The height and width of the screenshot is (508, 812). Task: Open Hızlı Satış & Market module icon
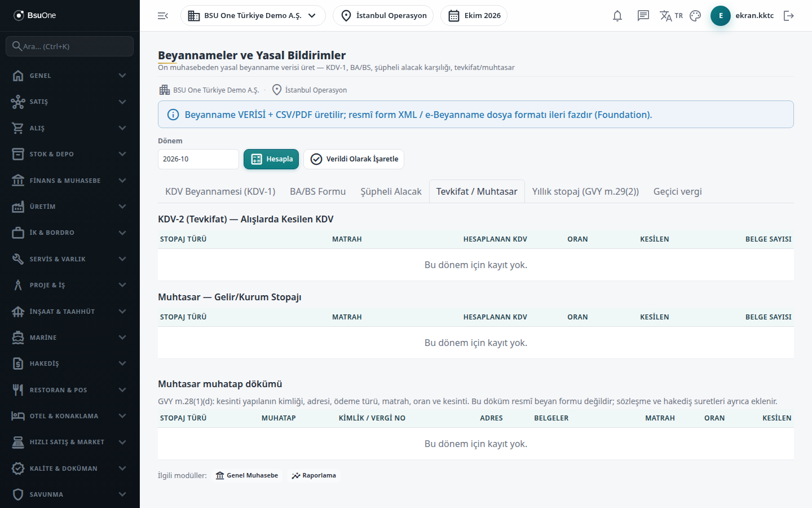[18, 442]
